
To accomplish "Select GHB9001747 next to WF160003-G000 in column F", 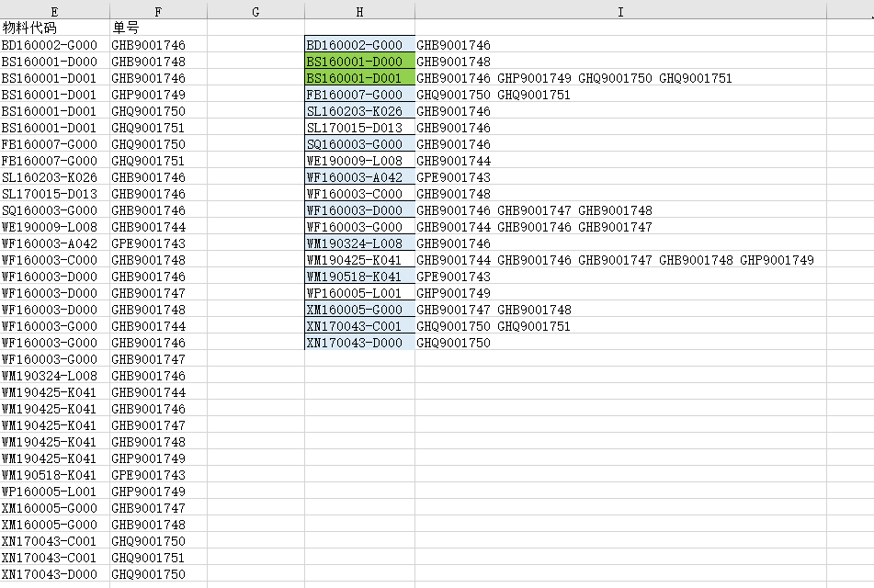I will click(x=158, y=359).
